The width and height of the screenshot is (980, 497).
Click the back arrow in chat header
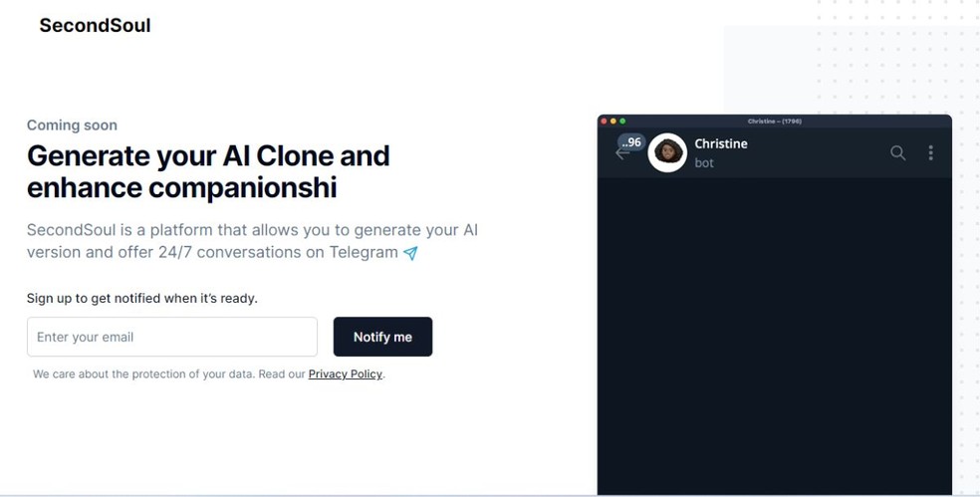pos(621,155)
